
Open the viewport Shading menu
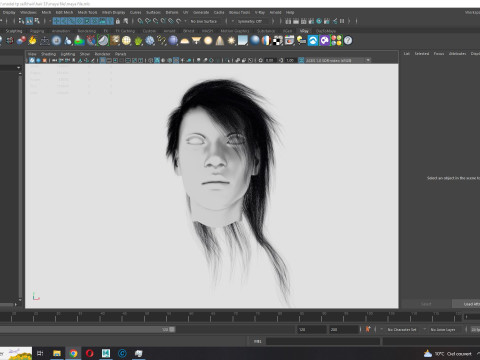click(x=48, y=54)
